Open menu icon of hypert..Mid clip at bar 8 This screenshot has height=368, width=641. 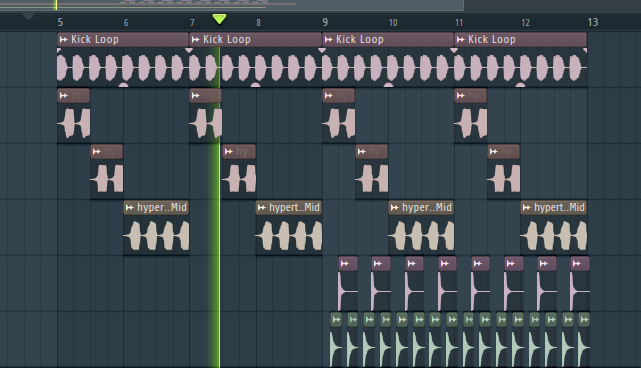tap(262, 208)
